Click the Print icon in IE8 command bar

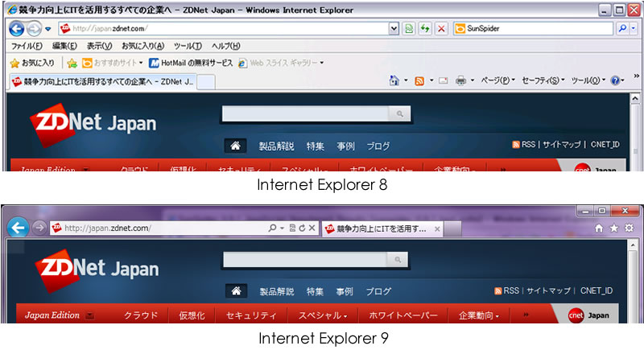coord(460,80)
